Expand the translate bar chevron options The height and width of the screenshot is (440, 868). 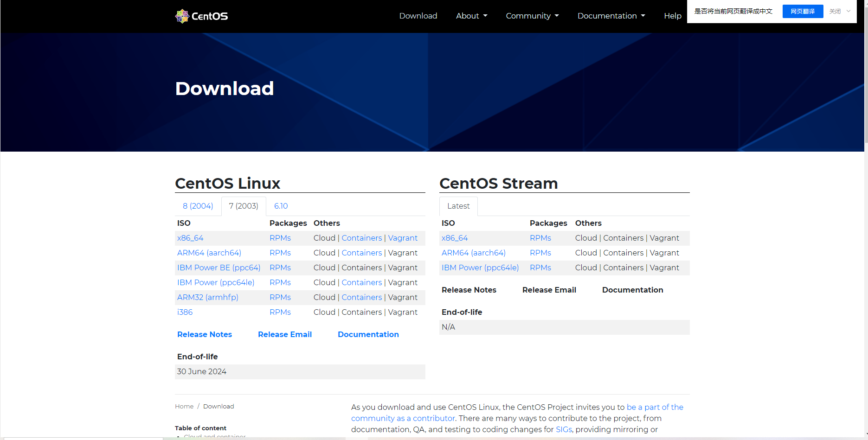[x=849, y=11]
